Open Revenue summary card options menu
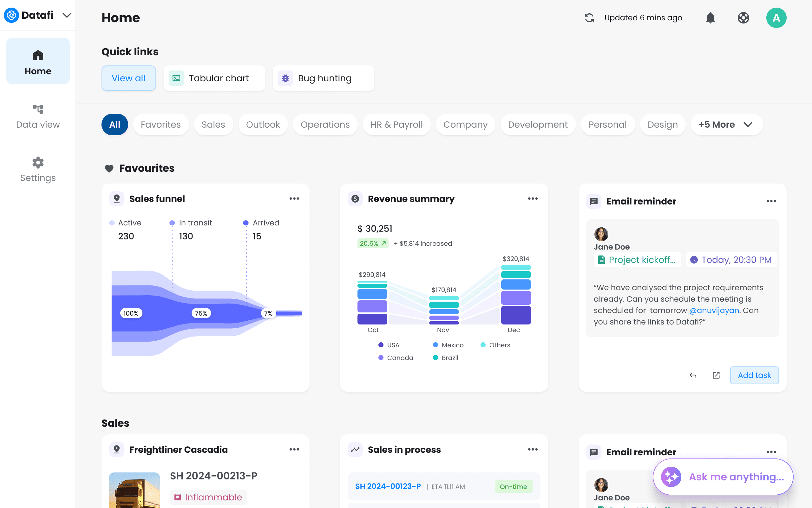 [x=533, y=199]
